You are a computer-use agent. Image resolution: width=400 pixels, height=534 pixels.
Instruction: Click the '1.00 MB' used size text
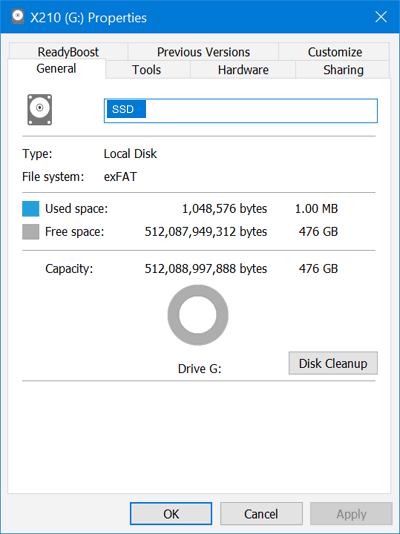click(x=316, y=209)
